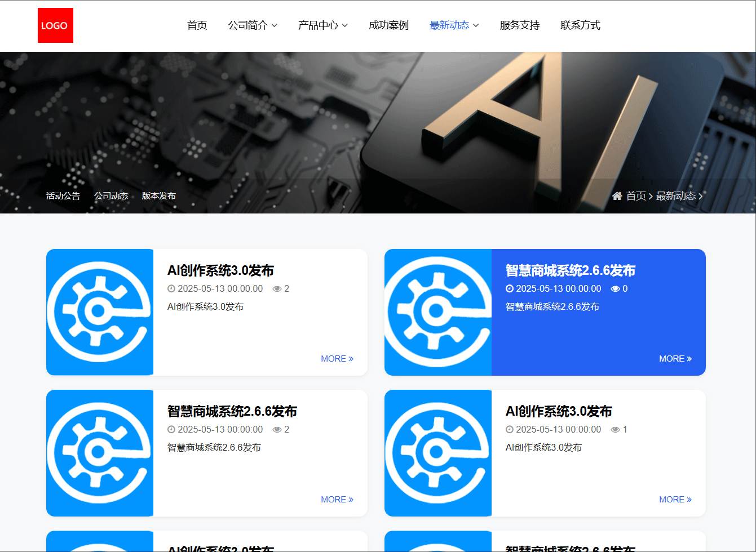
Task: Click the gear thumbnail of the white AI创作系统3.0发布 card beside the blue card
Action: [100, 312]
